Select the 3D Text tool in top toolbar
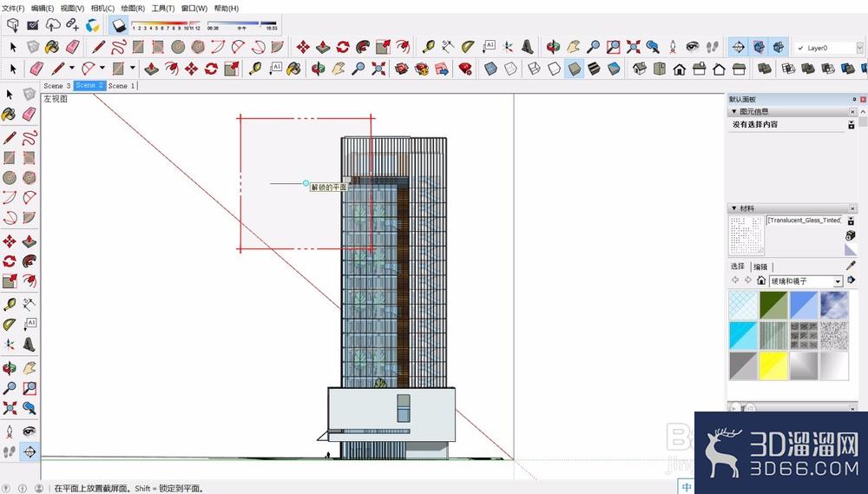Viewport: 868px width, 494px height. tap(528, 47)
